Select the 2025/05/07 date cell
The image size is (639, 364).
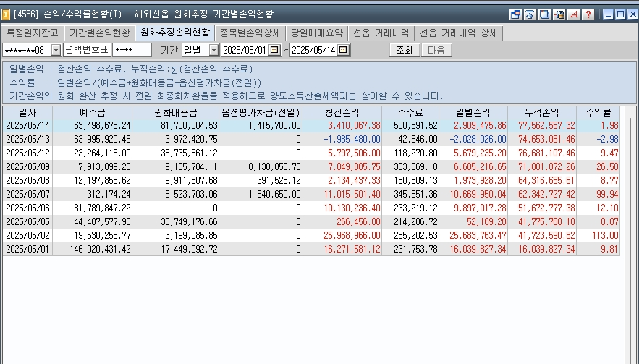27,195
